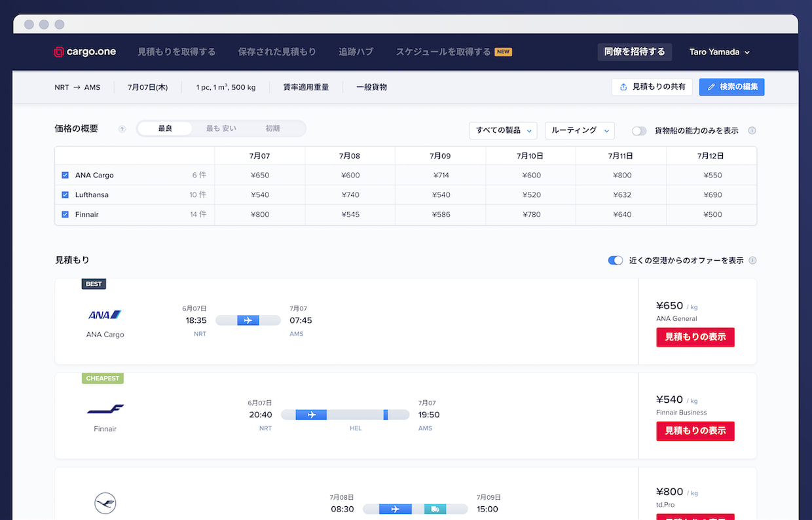812x520 pixels.
Task: Click the help icon beside 価格の概要
Action: [122, 129]
